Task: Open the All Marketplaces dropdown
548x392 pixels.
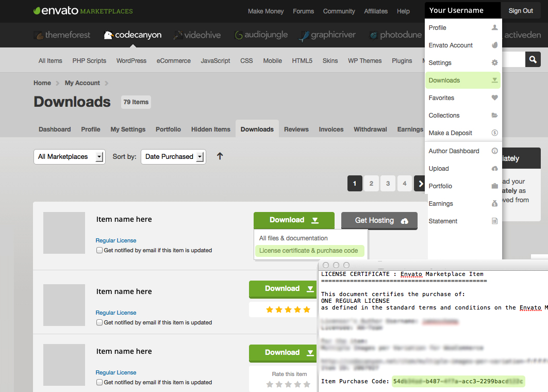Action: coord(69,157)
